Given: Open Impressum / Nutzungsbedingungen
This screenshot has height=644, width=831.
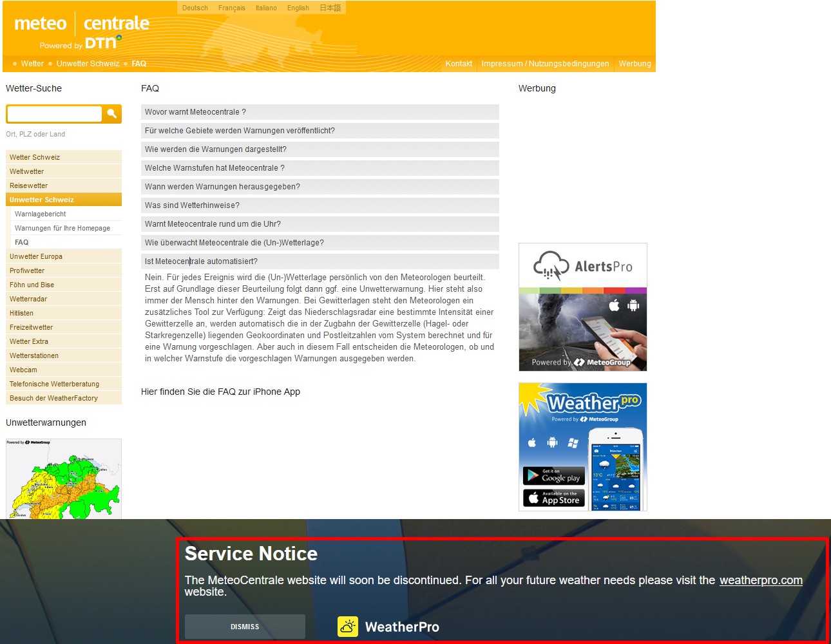Looking at the screenshot, I should click(545, 64).
